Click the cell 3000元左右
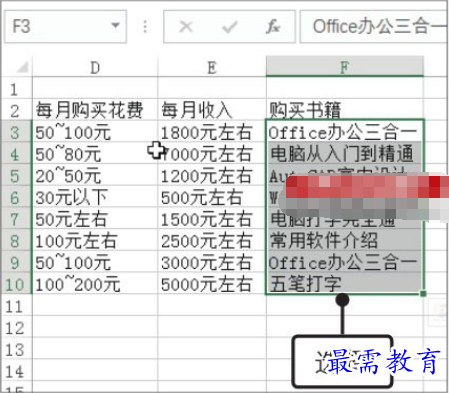Viewport: 449px width, 393px height. [212, 262]
